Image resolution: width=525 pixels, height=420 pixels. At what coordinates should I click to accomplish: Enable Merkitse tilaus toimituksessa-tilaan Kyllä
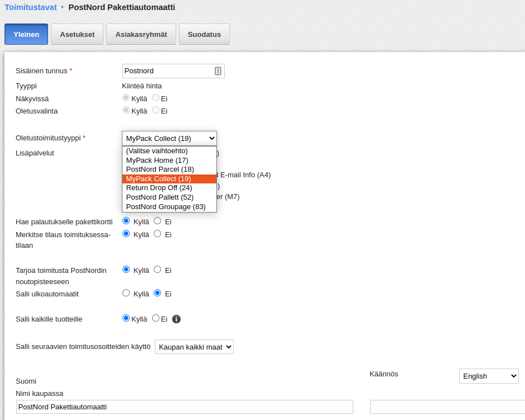(126, 234)
